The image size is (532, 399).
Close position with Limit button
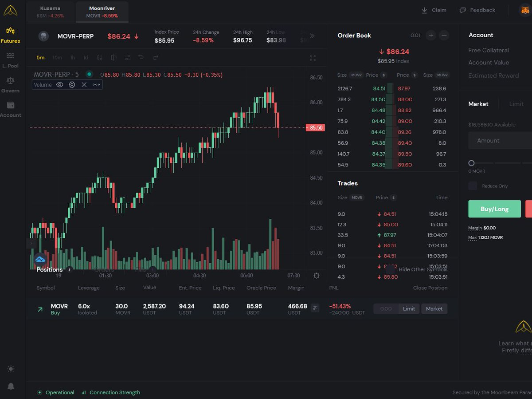pos(409,308)
